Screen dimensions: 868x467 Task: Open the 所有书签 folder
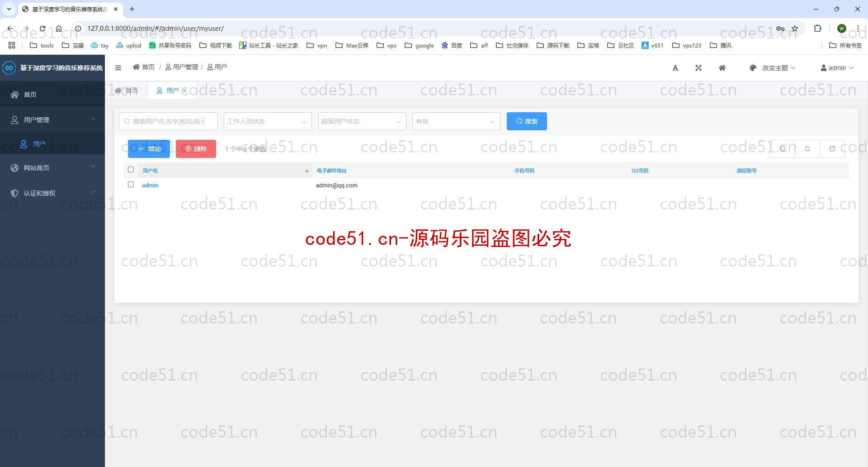coord(845,45)
